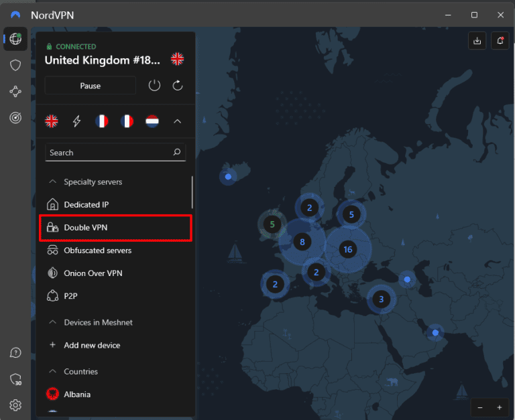
Task: Collapse the Specialty servers section
Action: coord(52,182)
